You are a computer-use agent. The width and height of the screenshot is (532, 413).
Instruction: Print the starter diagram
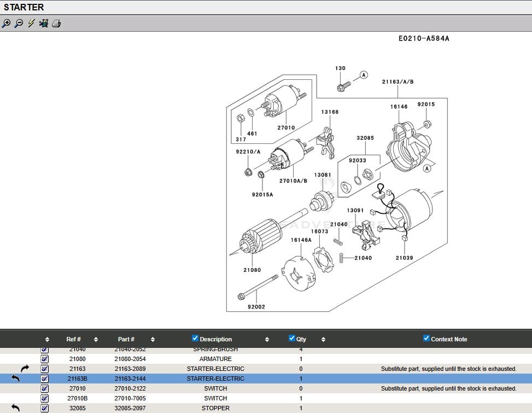tap(56, 24)
